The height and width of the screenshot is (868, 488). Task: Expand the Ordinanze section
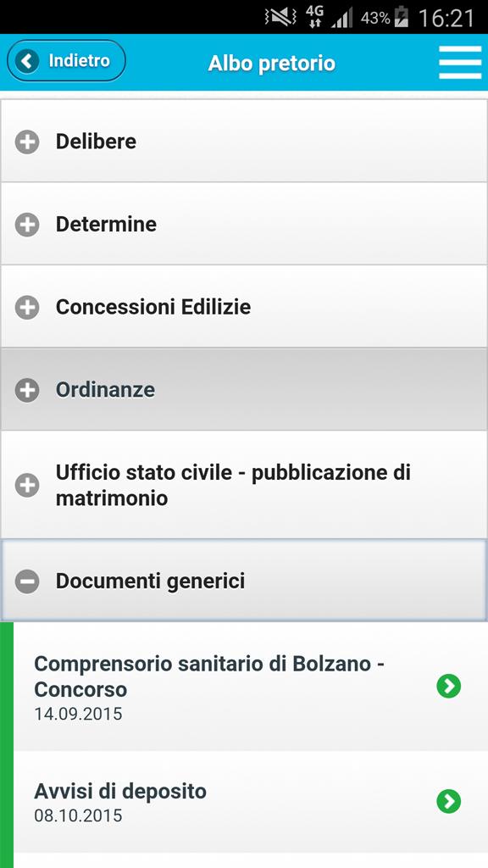coord(244,389)
